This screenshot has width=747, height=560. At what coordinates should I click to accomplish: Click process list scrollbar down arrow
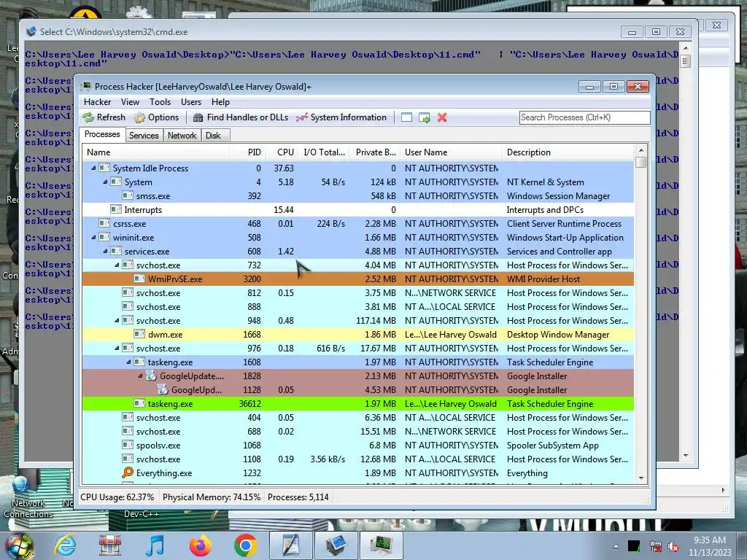tap(641, 478)
